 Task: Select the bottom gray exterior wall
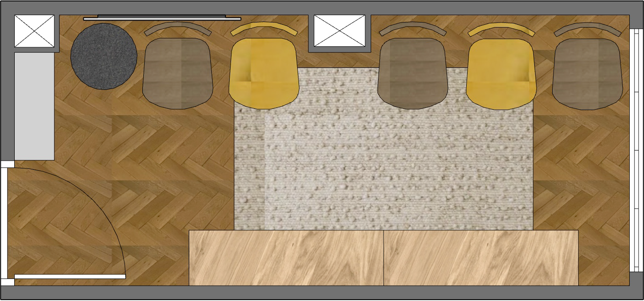(x=322, y=293)
